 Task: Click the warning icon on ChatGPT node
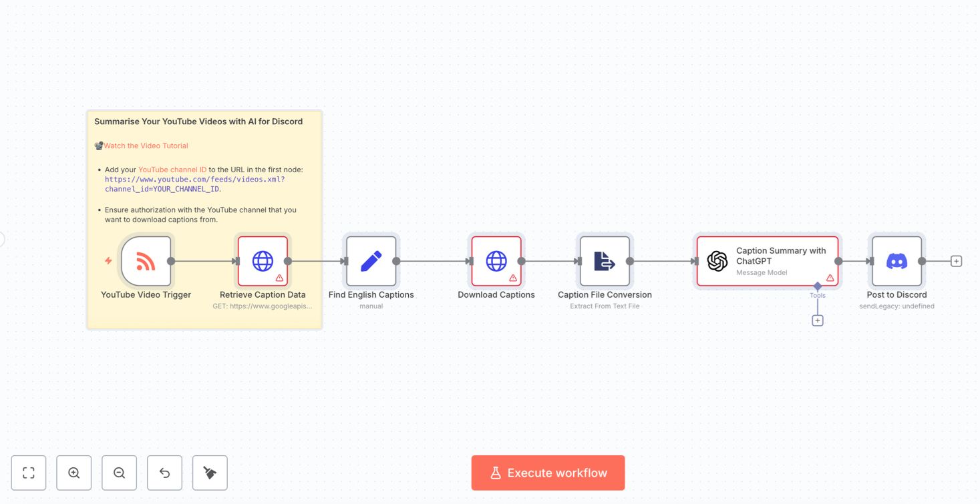coord(830,278)
